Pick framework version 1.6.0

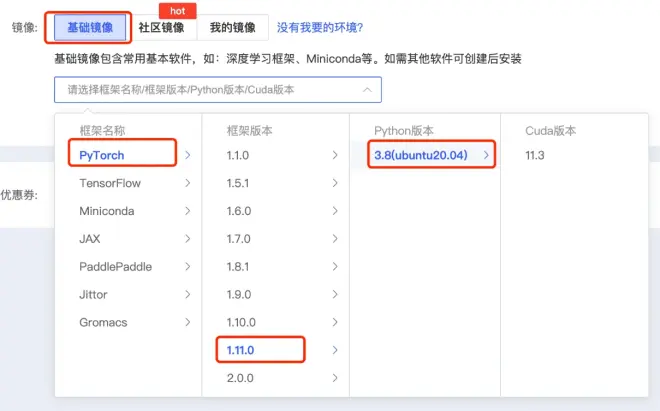(239, 211)
